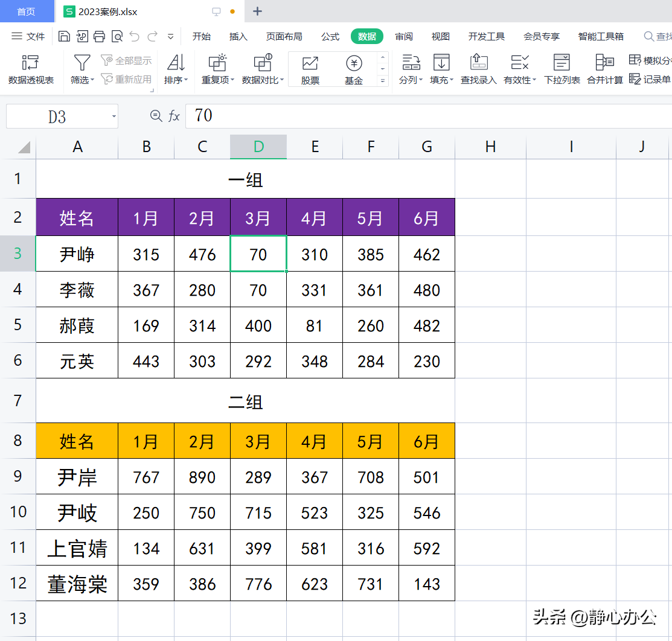This screenshot has height=641, width=672.
Task: Click the fx insert function icon
Action: [x=174, y=116]
